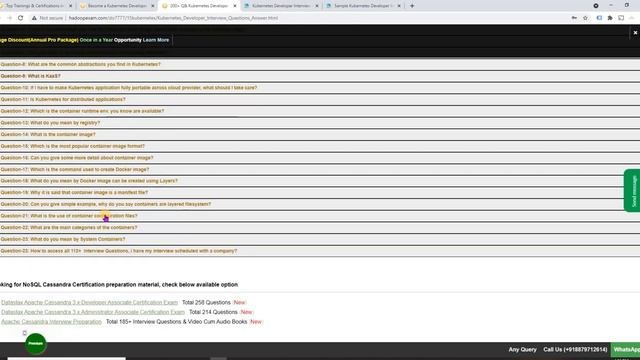Open question on accessing all 112+ interview questions
This screenshot has height=360, width=640.
pyautogui.click(x=320, y=251)
